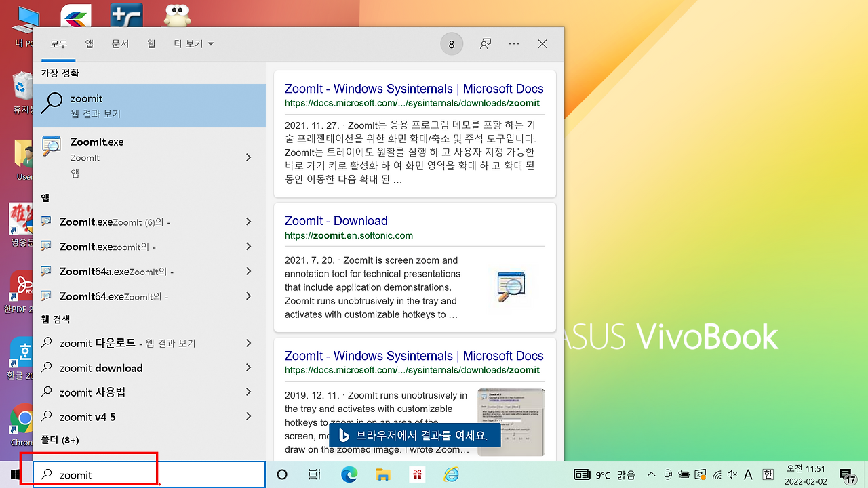This screenshot has width=868, height=488.
Task: Open the search panel options ellipsis
Action: click(x=514, y=44)
